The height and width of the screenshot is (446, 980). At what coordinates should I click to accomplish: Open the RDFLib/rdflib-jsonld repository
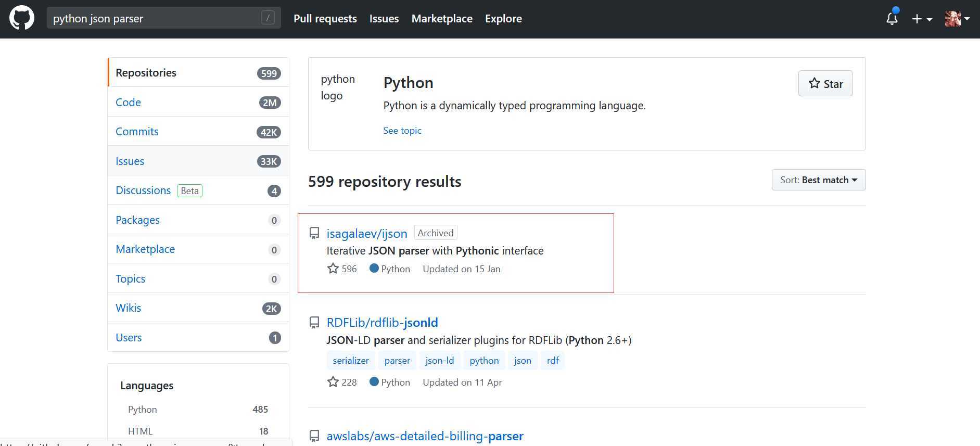coord(383,323)
